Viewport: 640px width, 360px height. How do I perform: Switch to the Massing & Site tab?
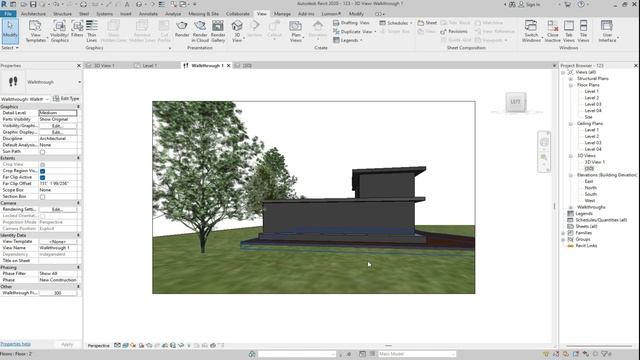pyautogui.click(x=203, y=13)
